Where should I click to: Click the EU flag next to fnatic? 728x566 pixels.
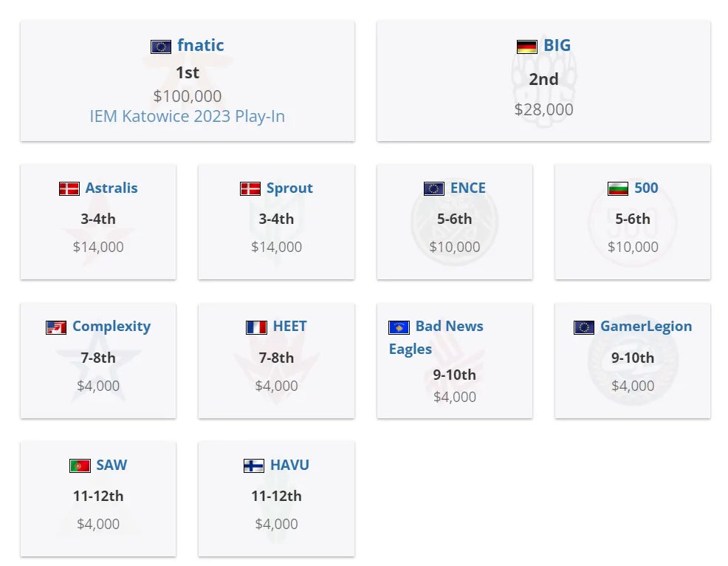161,47
